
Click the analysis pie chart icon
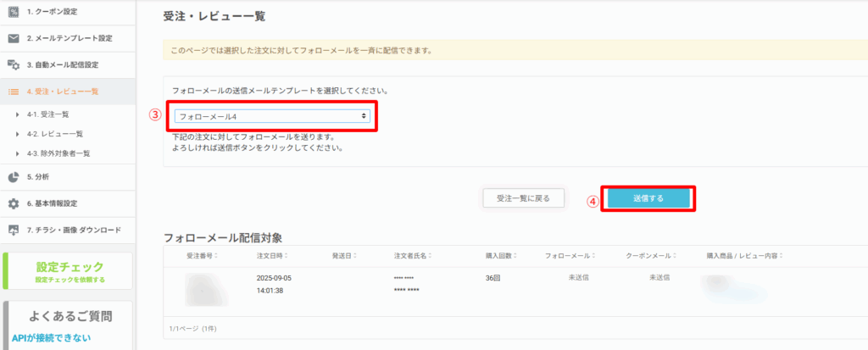tap(14, 177)
